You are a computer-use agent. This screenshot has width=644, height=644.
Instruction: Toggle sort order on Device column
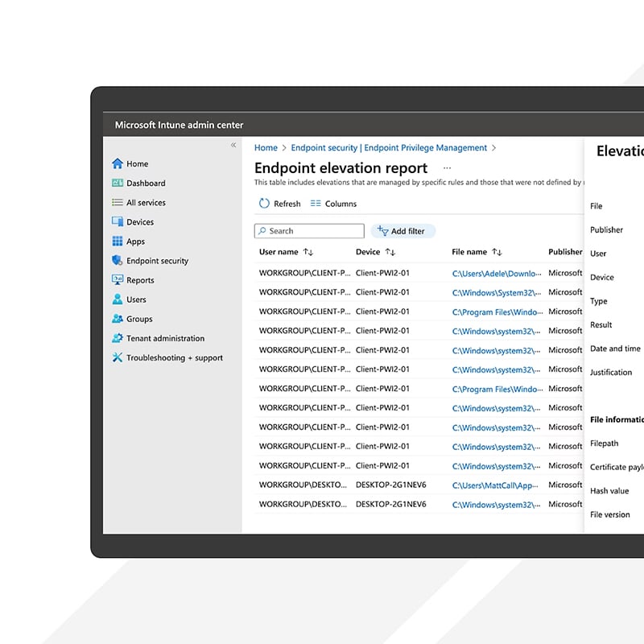pos(390,251)
